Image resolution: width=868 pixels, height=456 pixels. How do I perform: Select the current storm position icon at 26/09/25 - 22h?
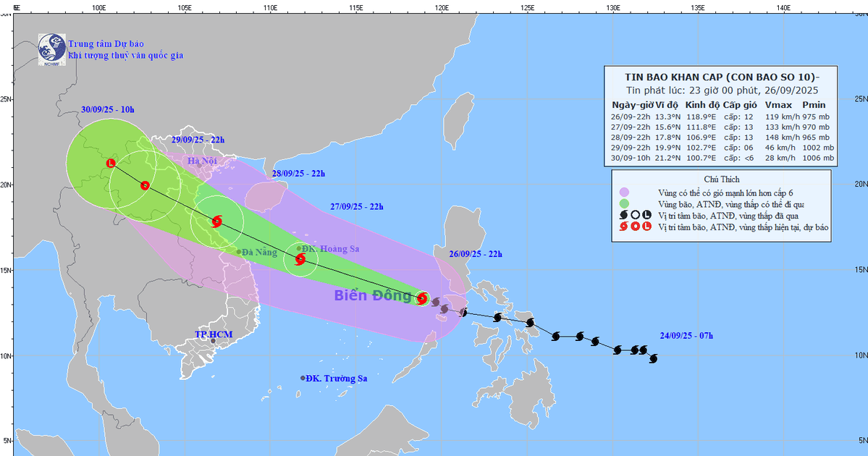(423, 297)
